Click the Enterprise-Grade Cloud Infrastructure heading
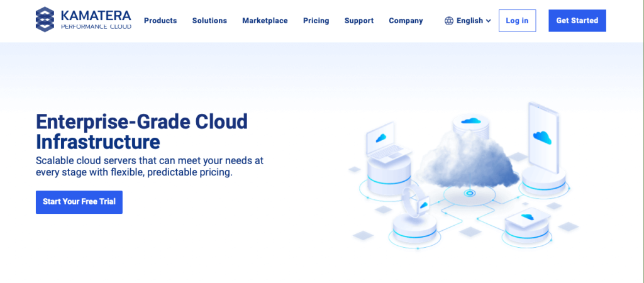Screen dimensions: 644x283 click(x=142, y=131)
